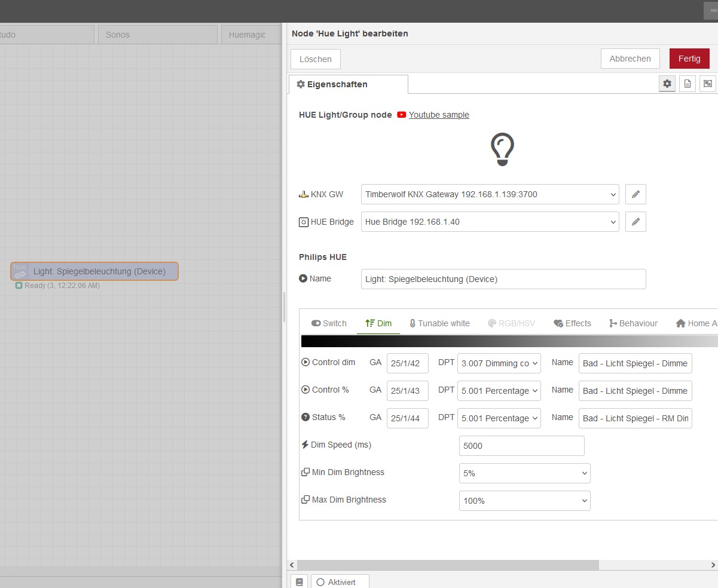Open the Youtube sample link

(x=439, y=115)
